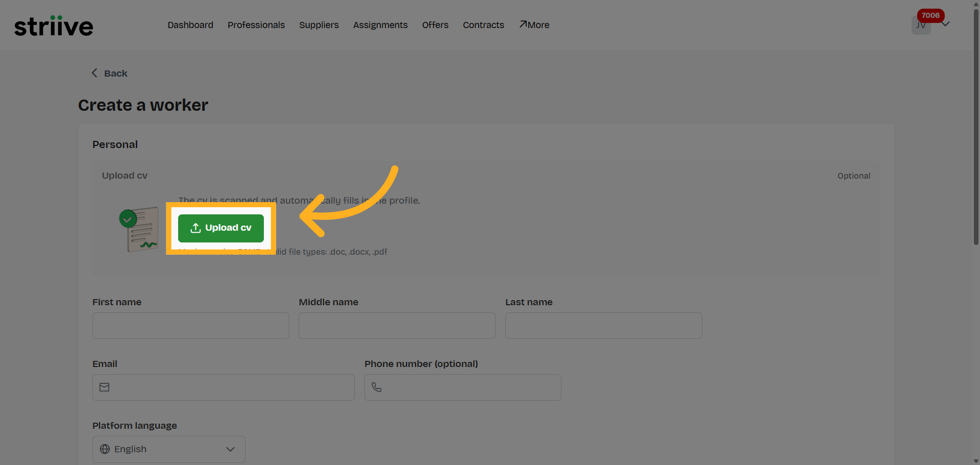Click inside the First name input field

coord(190,325)
